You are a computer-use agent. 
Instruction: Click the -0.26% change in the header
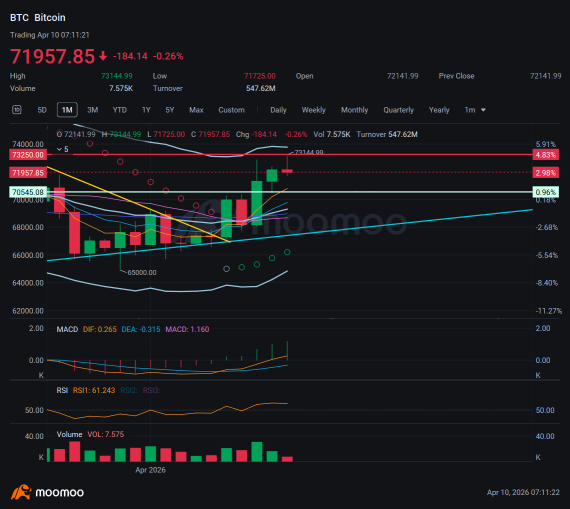tap(168, 56)
